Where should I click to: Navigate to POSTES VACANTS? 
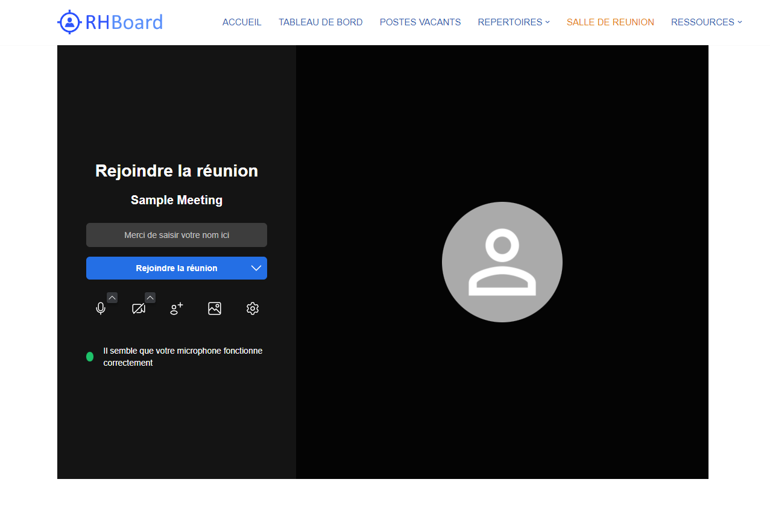(x=420, y=22)
